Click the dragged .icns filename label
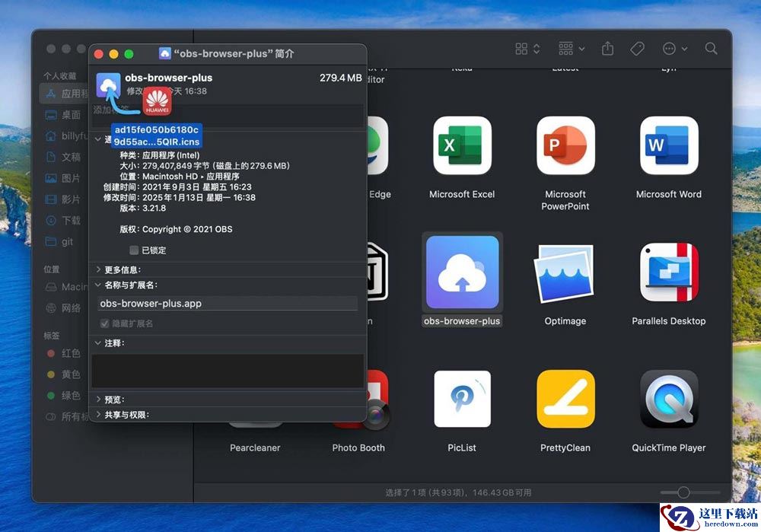The width and height of the screenshot is (761, 532). 157,136
